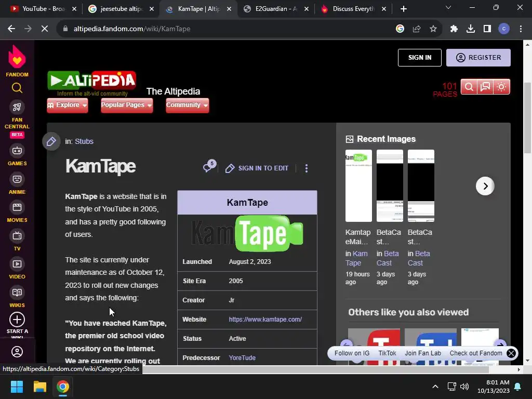Open the Video section icon
The image size is (532, 399).
(x=17, y=264)
